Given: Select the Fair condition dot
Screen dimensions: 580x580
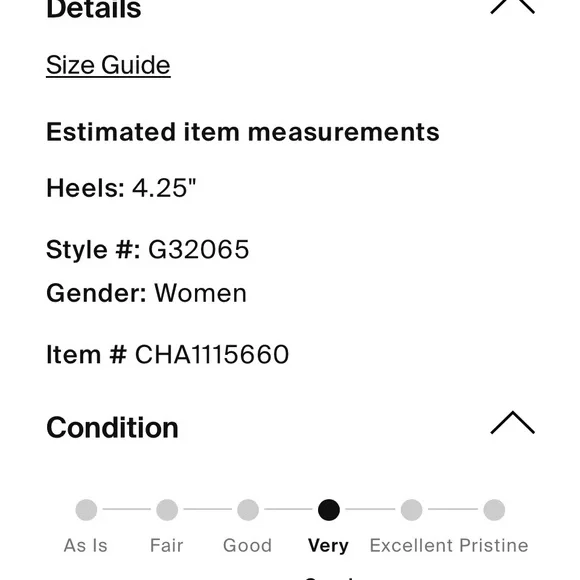Looking at the screenshot, I should 167,510.
